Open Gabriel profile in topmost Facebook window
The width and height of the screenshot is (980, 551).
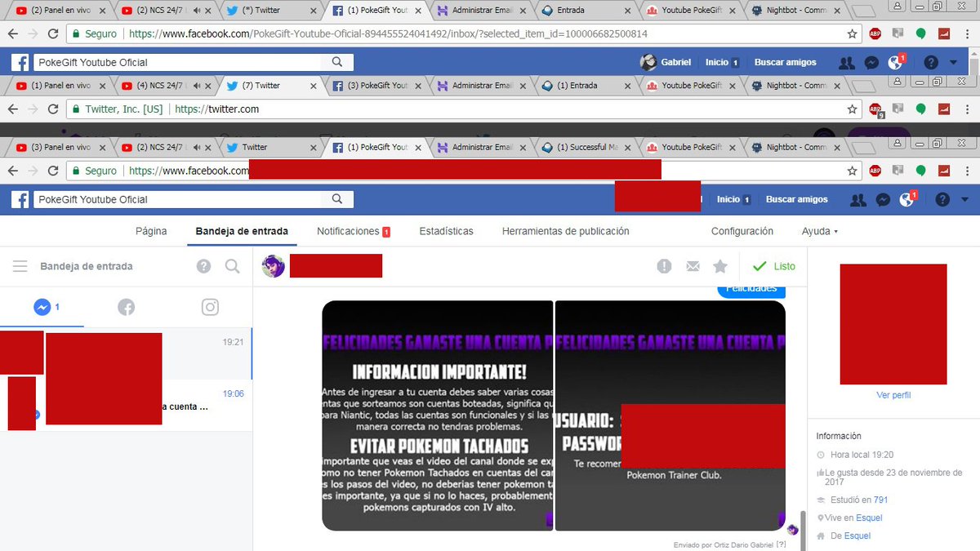[x=666, y=62]
